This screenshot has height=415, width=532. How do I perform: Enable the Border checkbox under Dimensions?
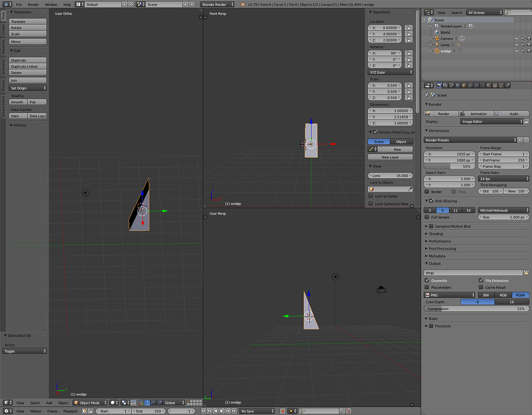(x=427, y=191)
